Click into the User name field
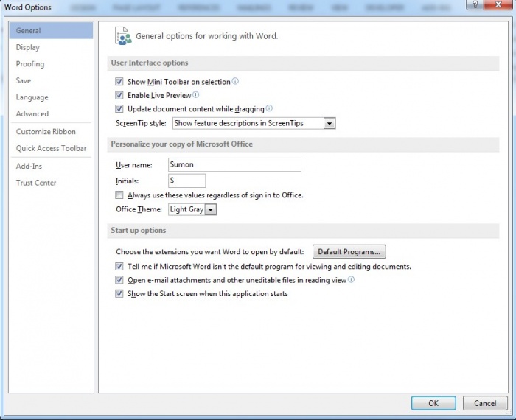The width and height of the screenshot is (516, 420). (234, 164)
